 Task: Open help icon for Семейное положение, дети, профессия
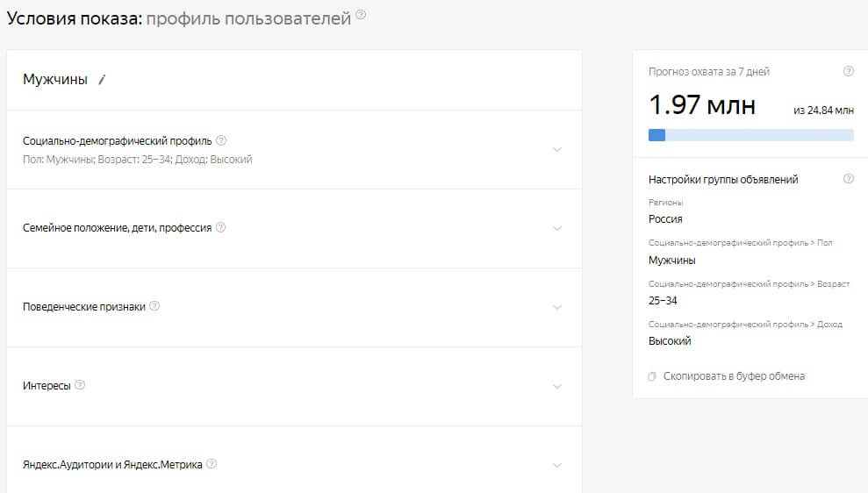[x=220, y=227]
